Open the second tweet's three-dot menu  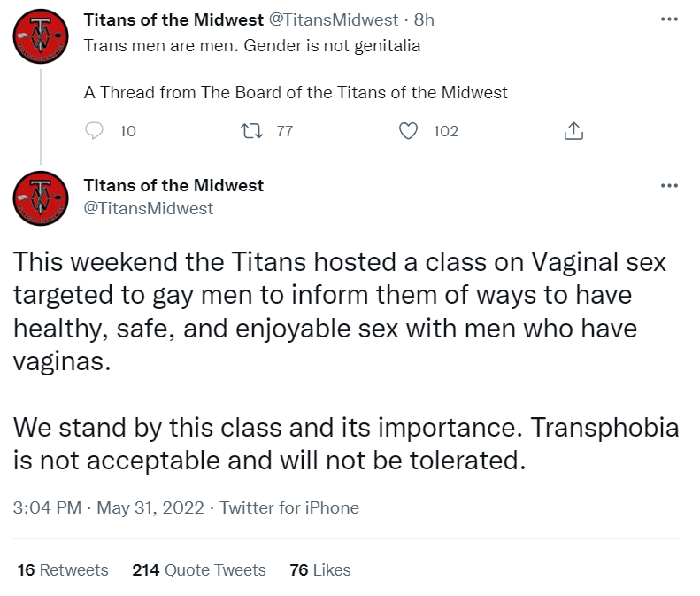pos(669,186)
